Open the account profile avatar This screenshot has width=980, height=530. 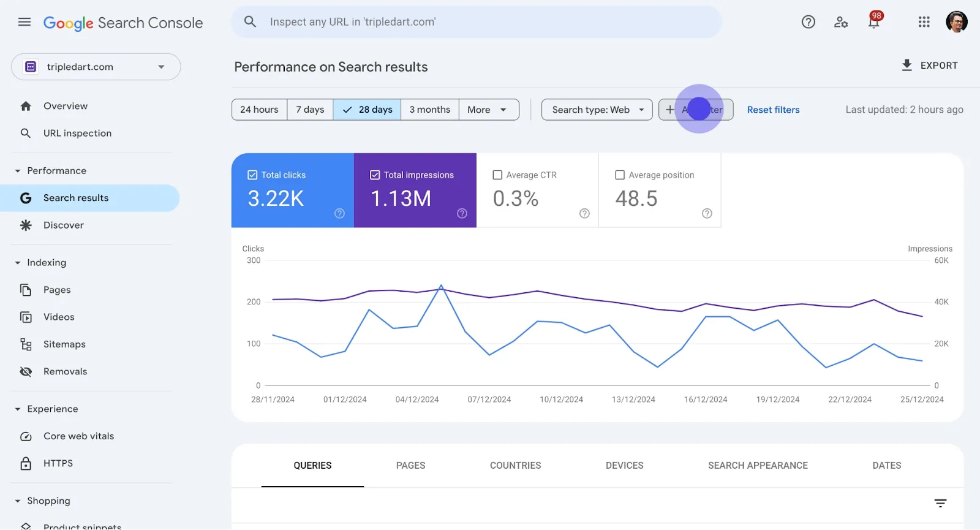(957, 22)
